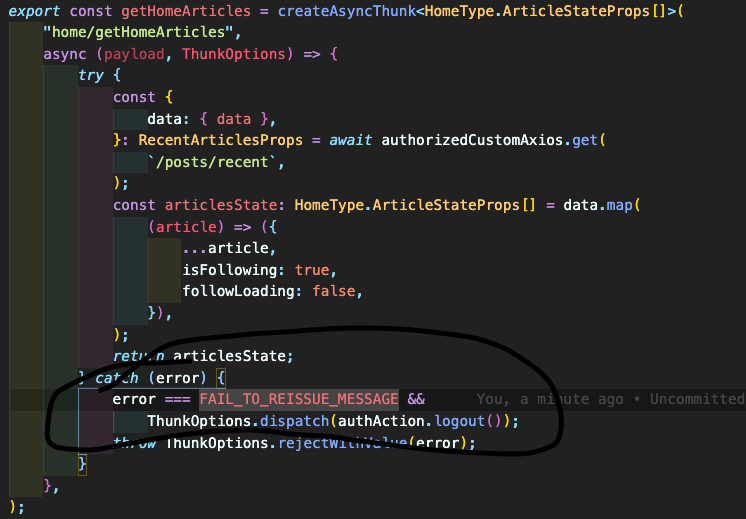Click the "&&" logical operator

click(x=416, y=399)
